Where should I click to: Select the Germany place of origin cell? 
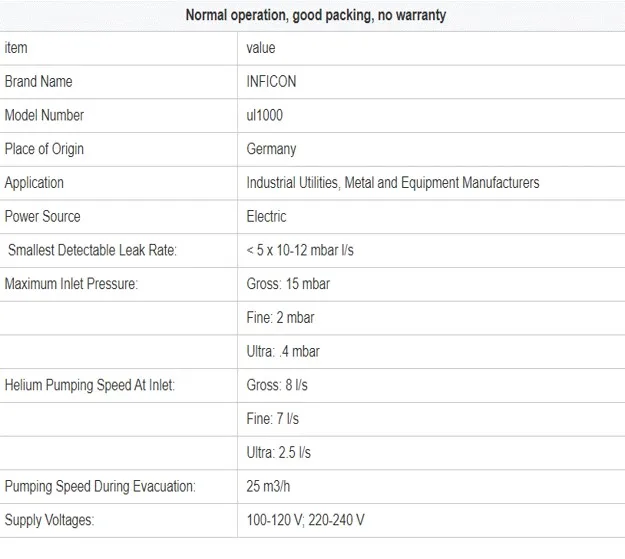coord(271,149)
